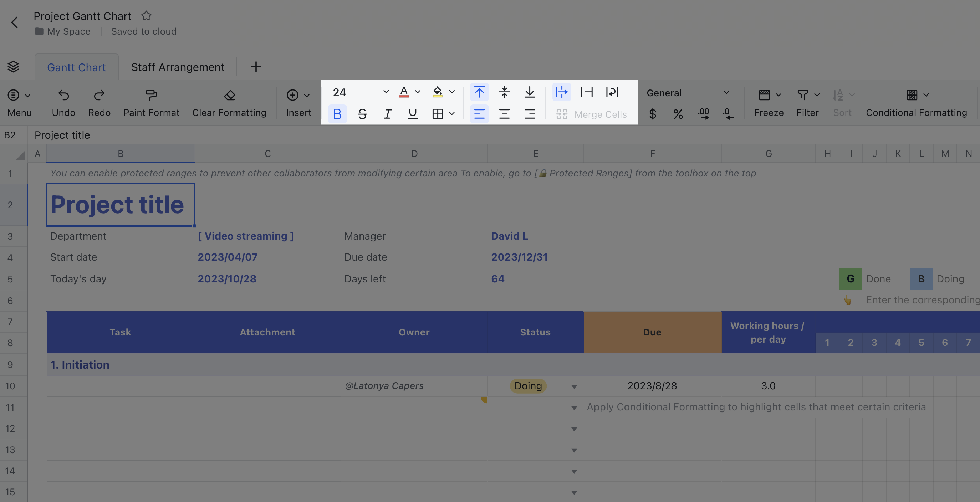Expand the Freeze options arrow
This screenshot has height=502, width=980.
(x=779, y=95)
